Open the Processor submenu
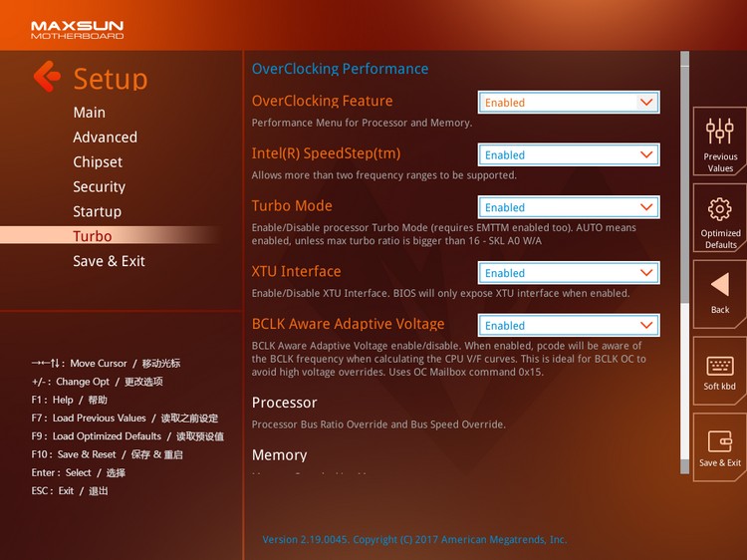Screen dimensions: 747x560 pyautogui.click(x=285, y=403)
